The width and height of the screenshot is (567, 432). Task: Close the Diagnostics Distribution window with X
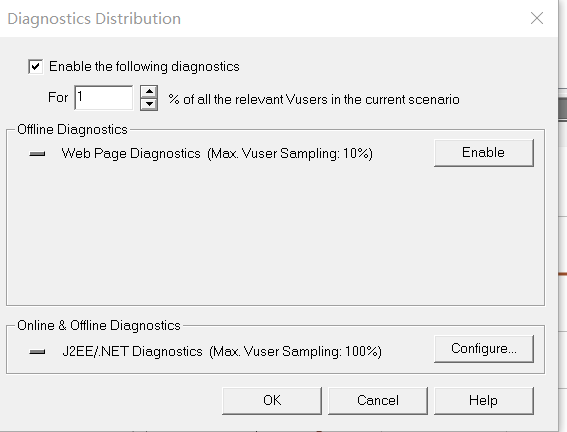[x=537, y=18]
